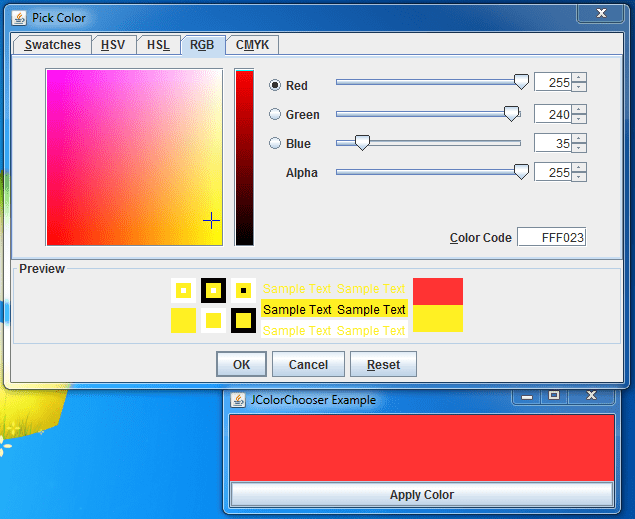Increase the Red value with spinner up arrow

click(579, 80)
